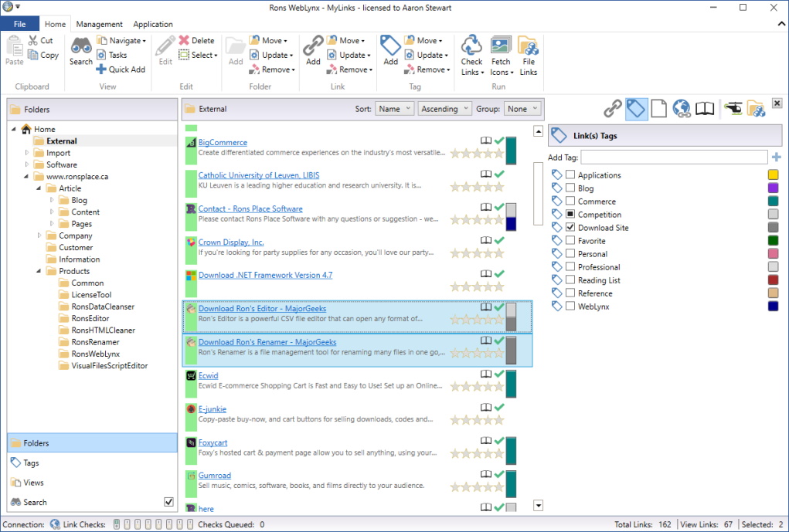Image resolution: width=789 pixels, height=532 pixels.
Task: Open the BigCommerce link
Action: 223,142
